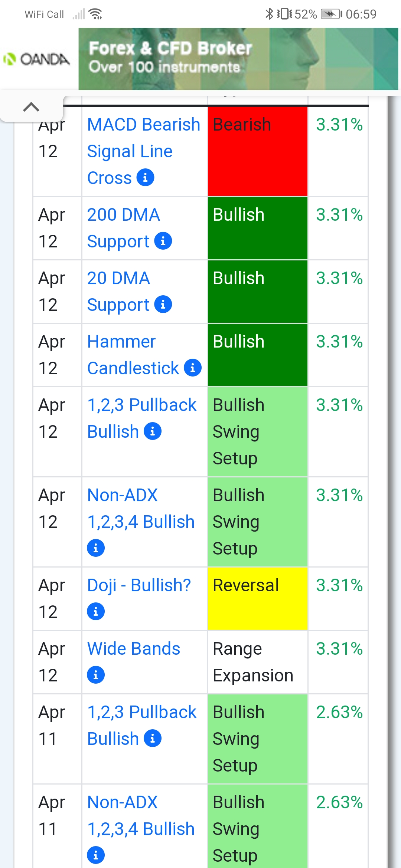Viewport: 401px width, 868px height.
Task: Tap info icon beside Apr 12 1,2,3 Pullback Bullish
Action: 153,431
